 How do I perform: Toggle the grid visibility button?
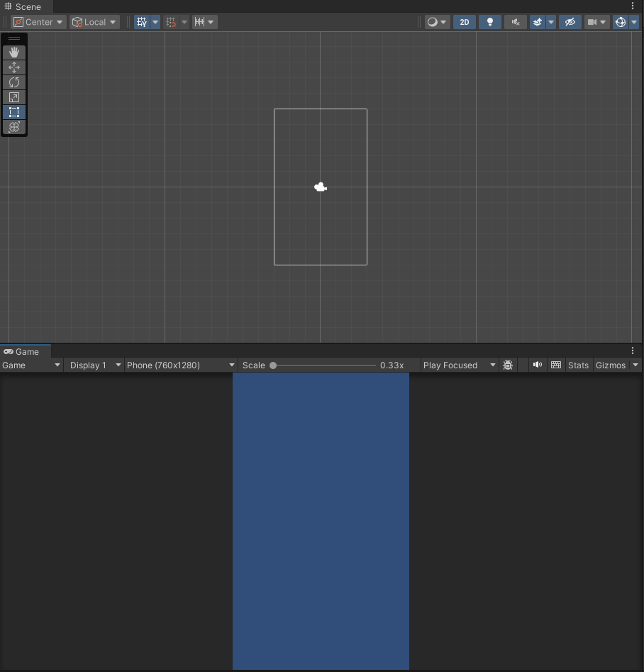point(142,22)
